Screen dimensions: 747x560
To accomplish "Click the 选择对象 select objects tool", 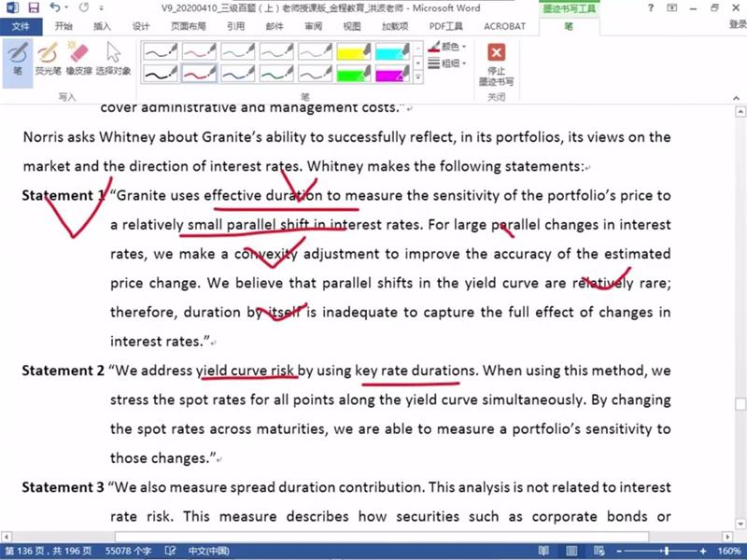I will point(113,58).
